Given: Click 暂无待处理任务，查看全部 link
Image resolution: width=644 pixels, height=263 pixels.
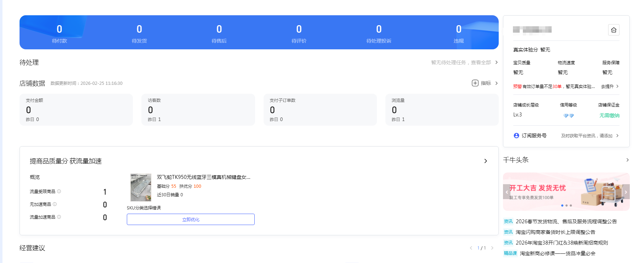Looking at the screenshot, I should tap(461, 62).
